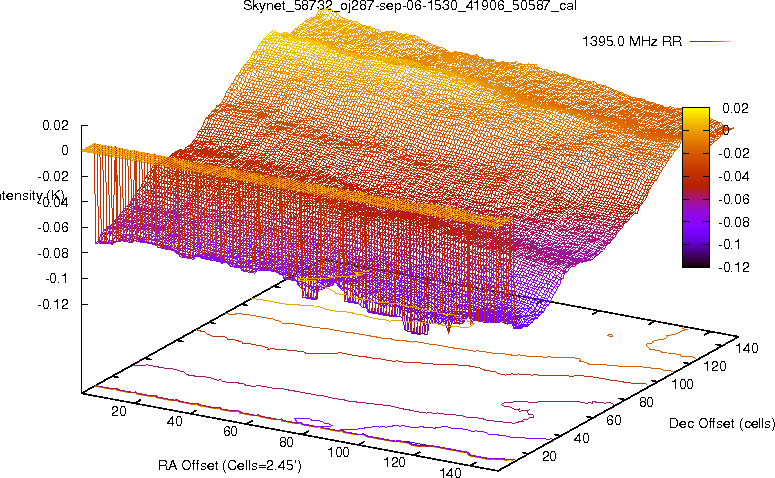775x478 pixels.
Task: Click tick 120 on the RA Offset axis
Action: coord(394,462)
